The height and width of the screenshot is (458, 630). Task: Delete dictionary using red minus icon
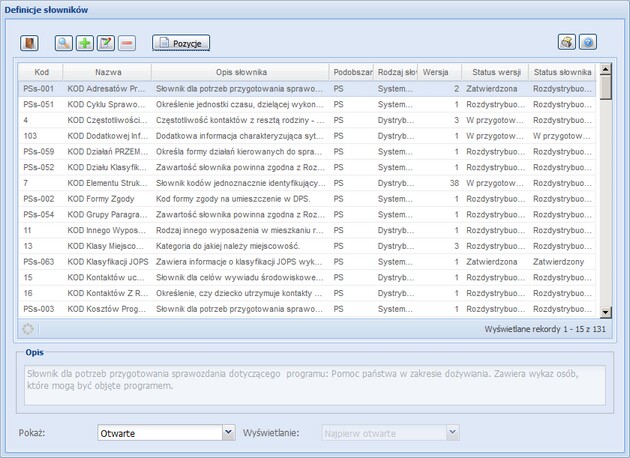coord(127,43)
